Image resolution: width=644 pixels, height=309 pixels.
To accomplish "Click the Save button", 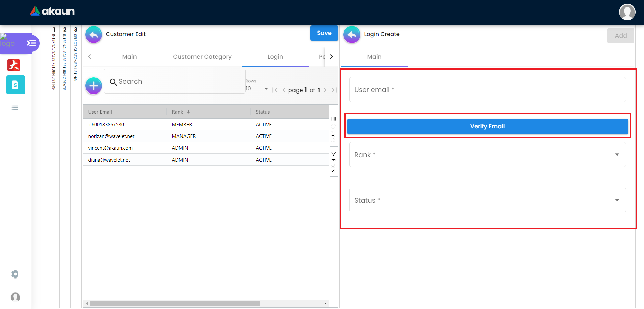I will coord(324,33).
